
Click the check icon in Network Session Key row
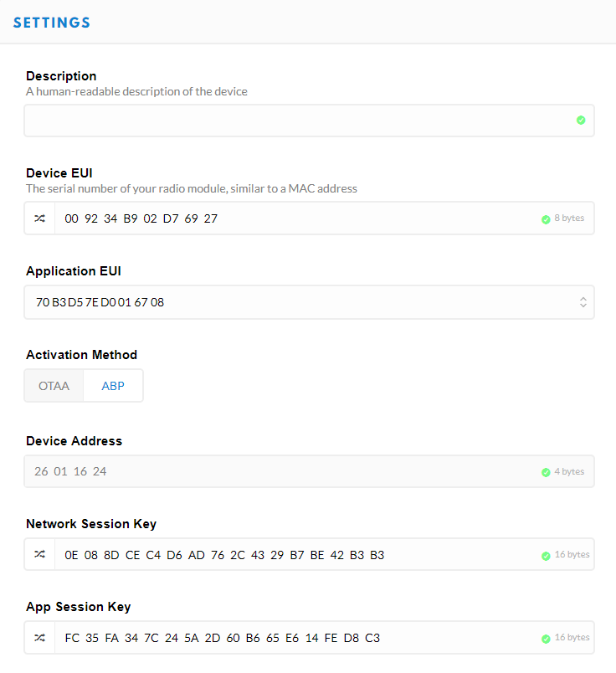(546, 555)
